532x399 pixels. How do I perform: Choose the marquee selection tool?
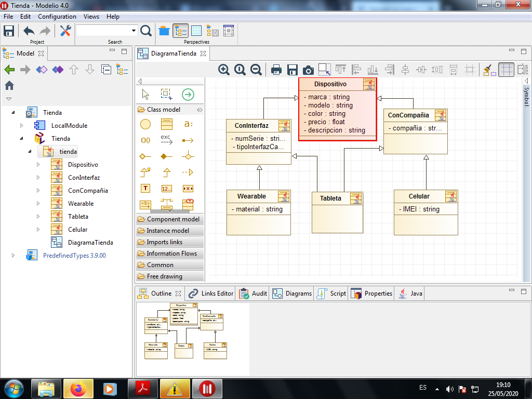coord(166,95)
